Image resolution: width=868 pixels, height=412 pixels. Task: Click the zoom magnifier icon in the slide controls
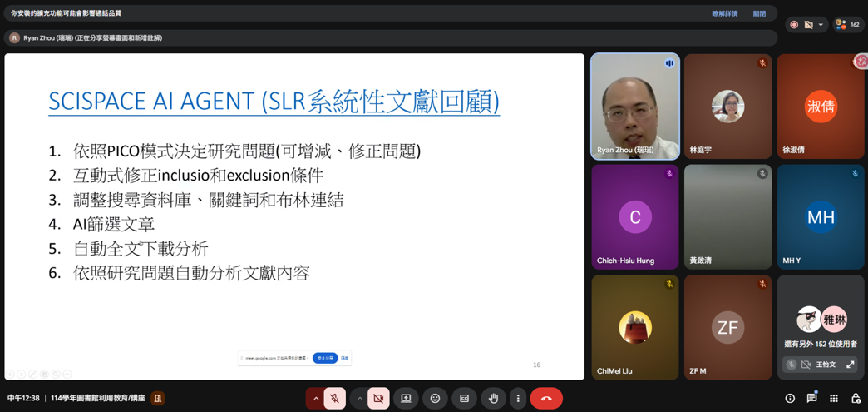coord(56,374)
